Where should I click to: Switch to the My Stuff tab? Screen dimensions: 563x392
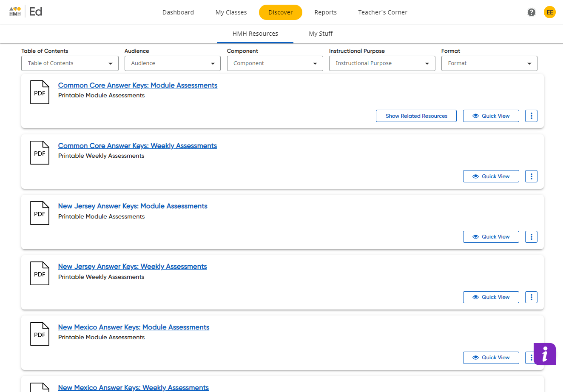click(321, 34)
